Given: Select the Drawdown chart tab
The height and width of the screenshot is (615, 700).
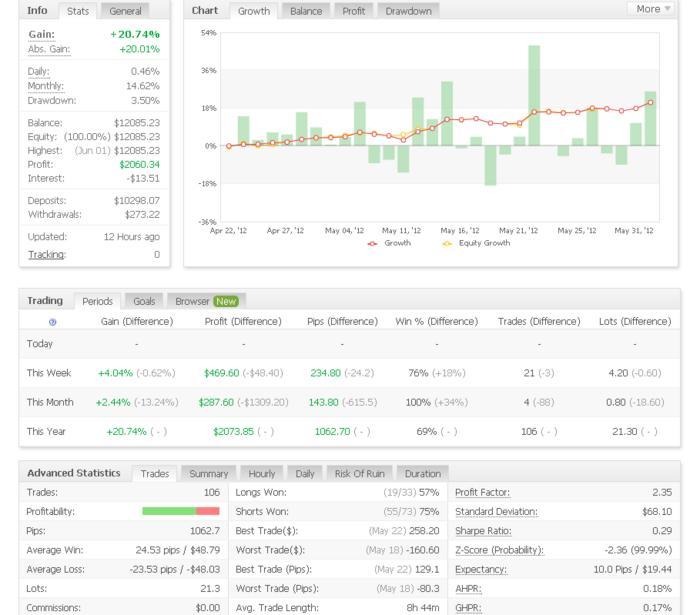Looking at the screenshot, I should click(x=408, y=11).
